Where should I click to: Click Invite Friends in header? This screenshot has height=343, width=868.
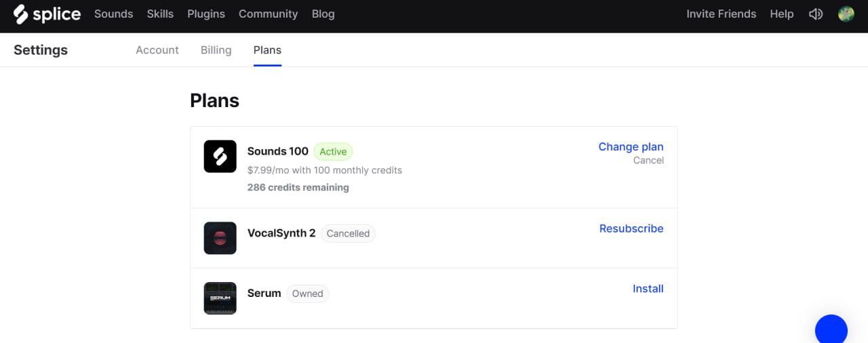(x=721, y=14)
